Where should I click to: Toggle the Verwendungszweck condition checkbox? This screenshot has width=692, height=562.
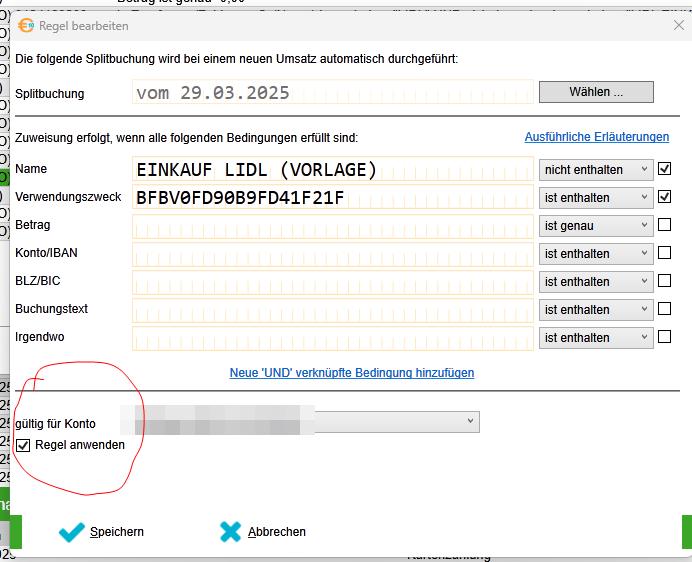(x=664, y=196)
